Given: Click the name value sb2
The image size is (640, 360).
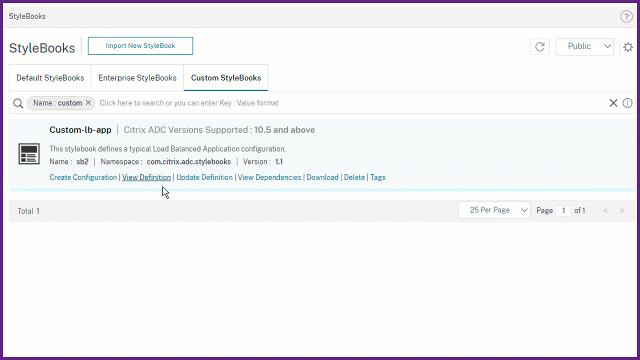Looking at the screenshot, I should coord(82,162).
